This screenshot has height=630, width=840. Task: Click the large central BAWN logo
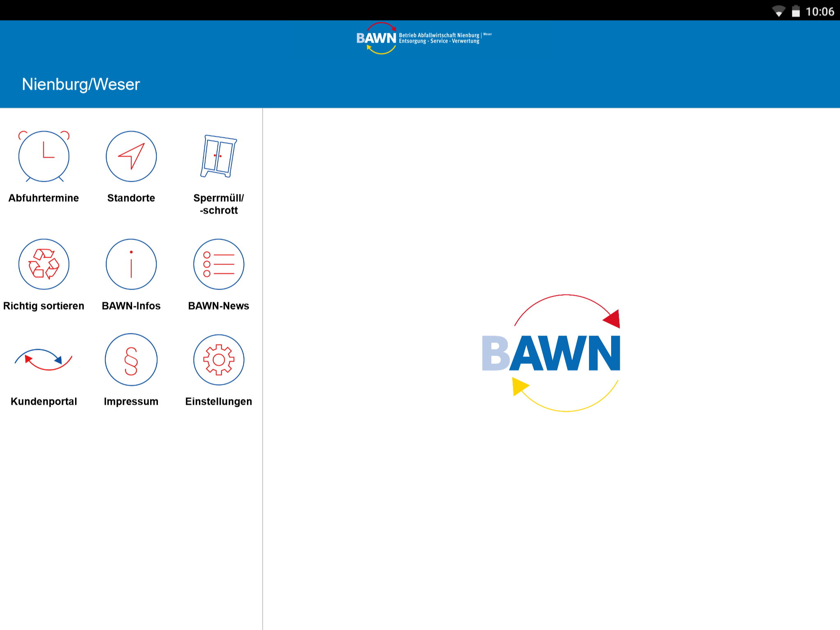pos(551,353)
